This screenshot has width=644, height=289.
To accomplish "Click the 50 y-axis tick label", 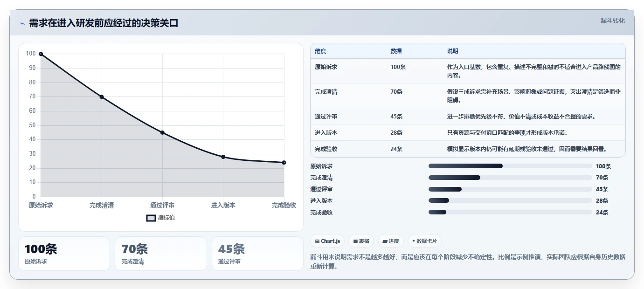I will pos(32,125).
